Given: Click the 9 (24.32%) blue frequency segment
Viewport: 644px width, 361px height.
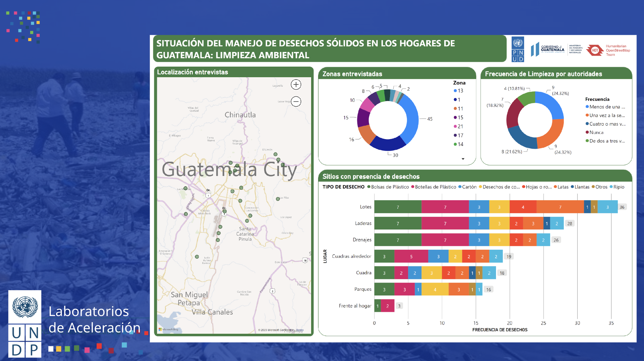Looking at the screenshot, I should 551,103.
